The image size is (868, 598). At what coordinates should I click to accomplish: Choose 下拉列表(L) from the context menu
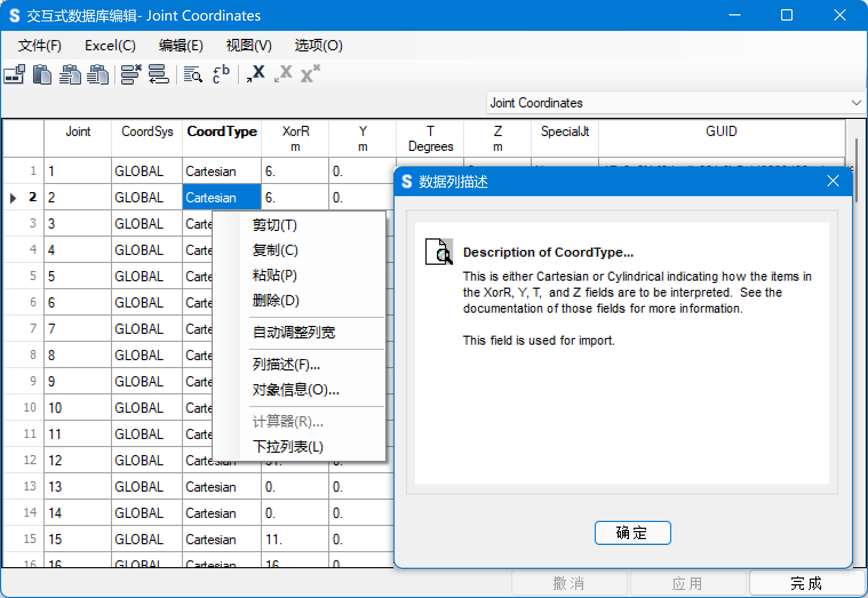[288, 446]
